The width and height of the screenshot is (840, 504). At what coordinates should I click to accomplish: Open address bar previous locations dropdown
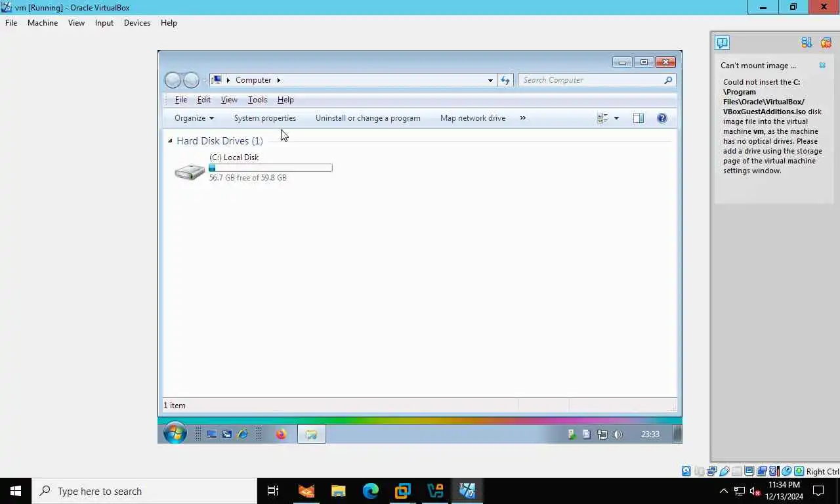[490, 80]
